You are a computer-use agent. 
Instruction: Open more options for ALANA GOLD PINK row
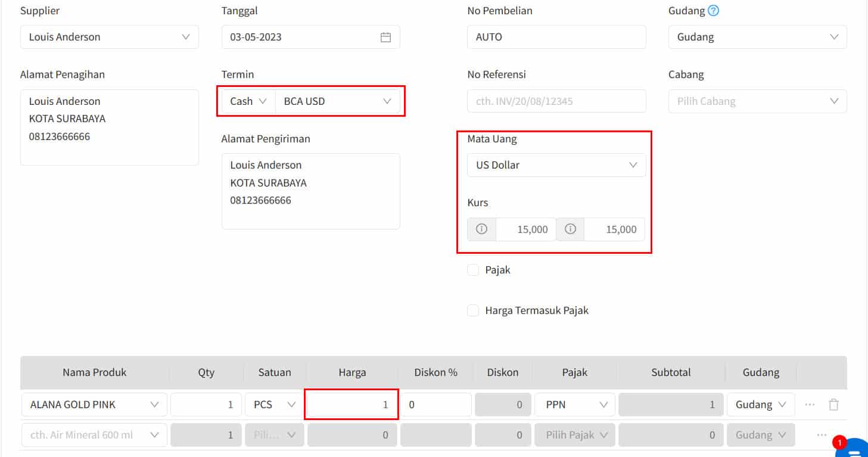click(x=810, y=405)
